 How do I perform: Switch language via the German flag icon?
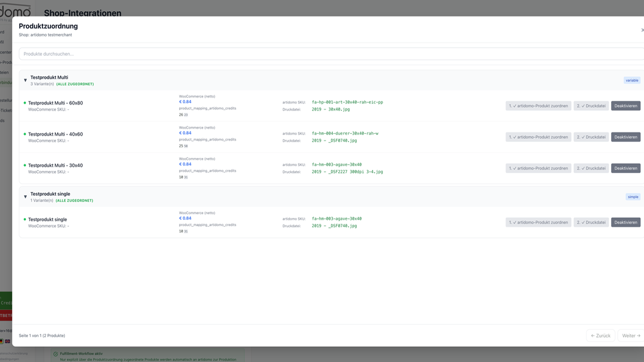tap(2, 341)
